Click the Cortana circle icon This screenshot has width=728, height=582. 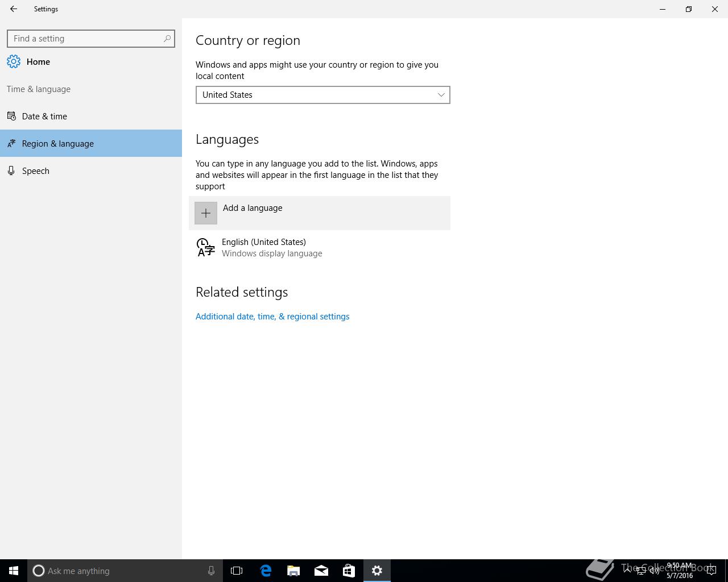tap(39, 571)
